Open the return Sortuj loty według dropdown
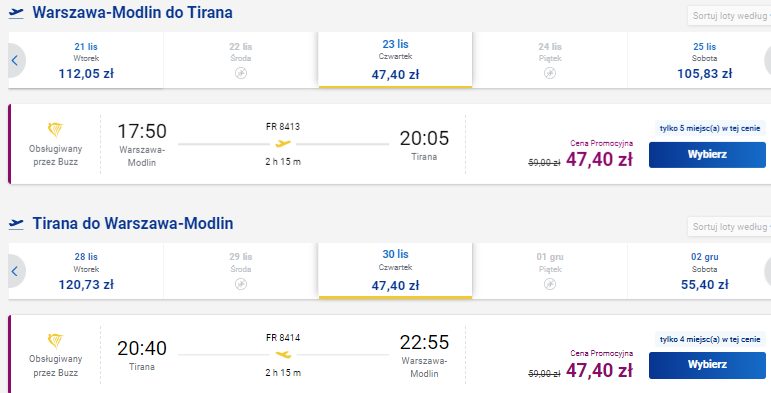This screenshot has width=771, height=393. point(729,227)
